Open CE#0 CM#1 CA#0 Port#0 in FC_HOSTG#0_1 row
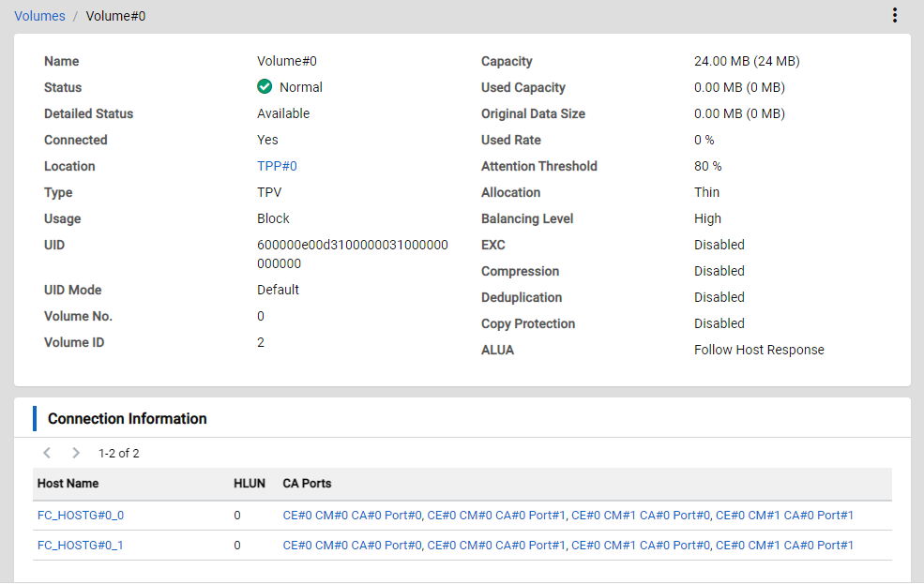The width and height of the screenshot is (924, 584). (641, 545)
